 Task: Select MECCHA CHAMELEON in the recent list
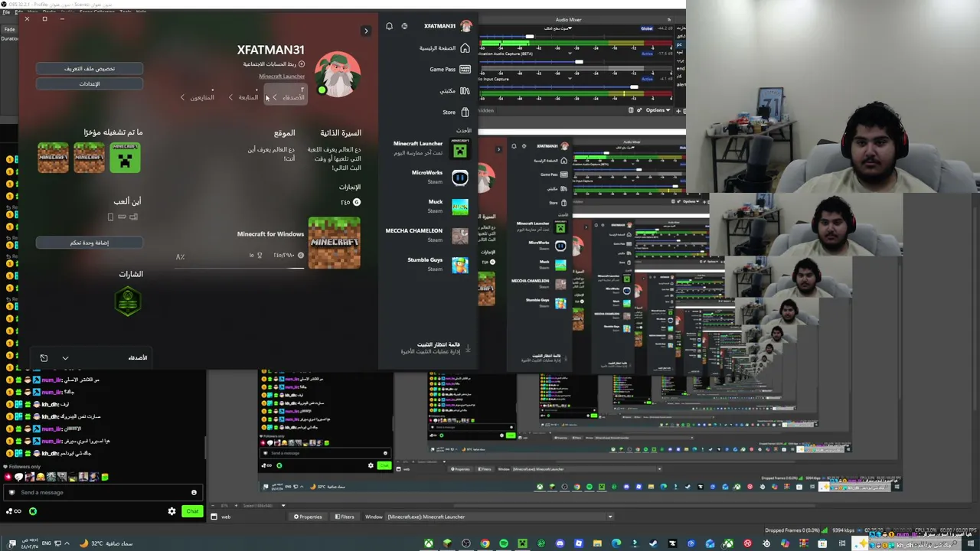click(426, 235)
